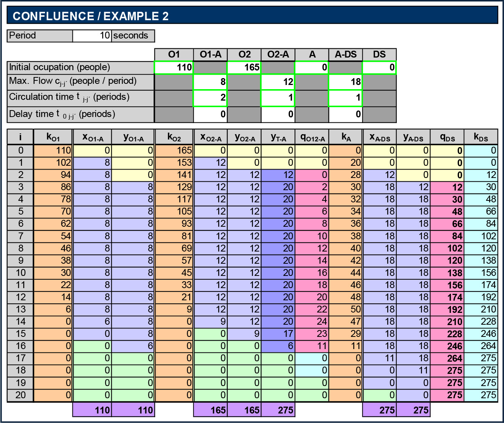This screenshot has height=423, width=504.
Task: Click the qO12-A column header
Action: (312, 137)
